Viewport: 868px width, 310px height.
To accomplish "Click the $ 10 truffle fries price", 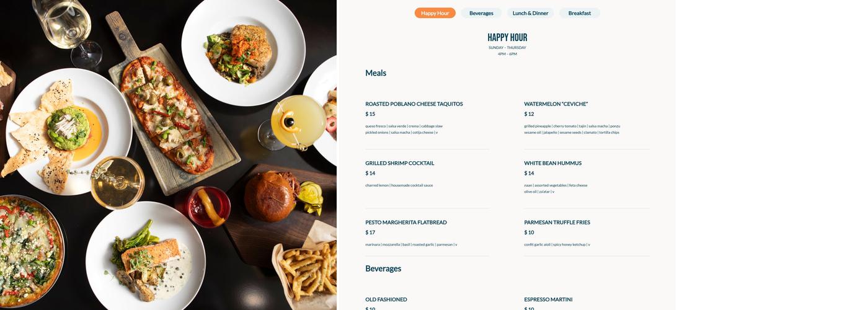I will (x=529, y=232).
